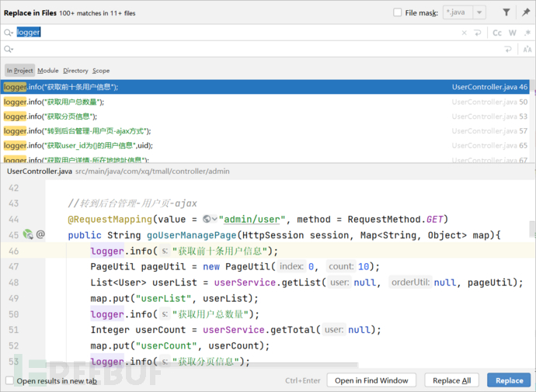This screenshot has height=392, width=536.
Task: Open replace history from magnifier dropdown
Action: click(x=9, y=49)
